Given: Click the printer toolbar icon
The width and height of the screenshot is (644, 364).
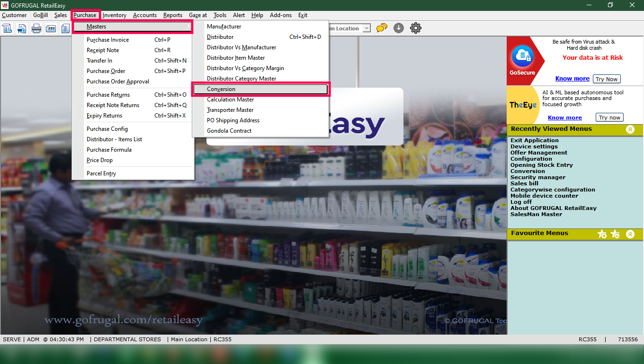Looking at the screenshot, I should pos(36,28).
